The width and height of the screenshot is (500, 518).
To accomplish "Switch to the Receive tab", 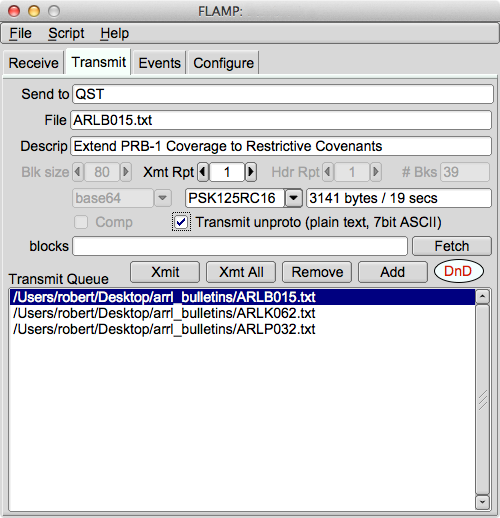I will [33, 63].
